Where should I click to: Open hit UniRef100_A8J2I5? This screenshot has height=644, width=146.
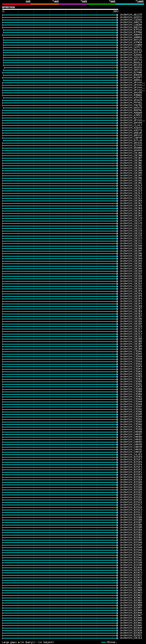click(131, 15)
